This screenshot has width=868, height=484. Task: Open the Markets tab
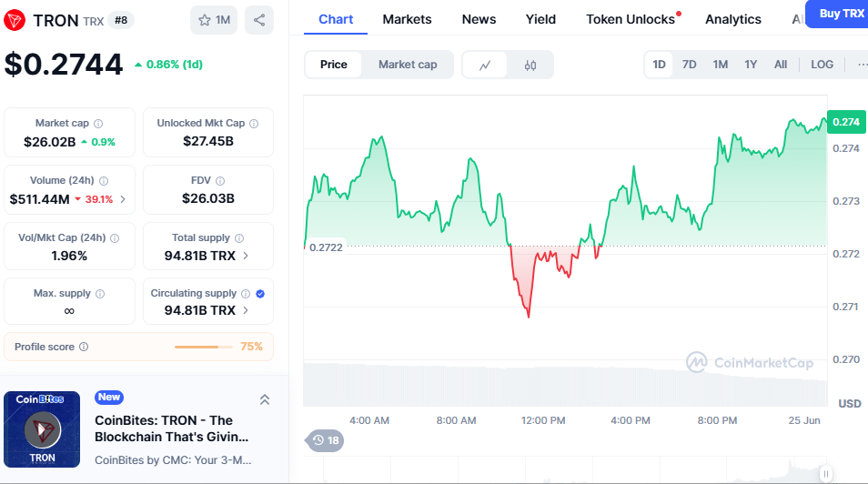pos(407,19)
